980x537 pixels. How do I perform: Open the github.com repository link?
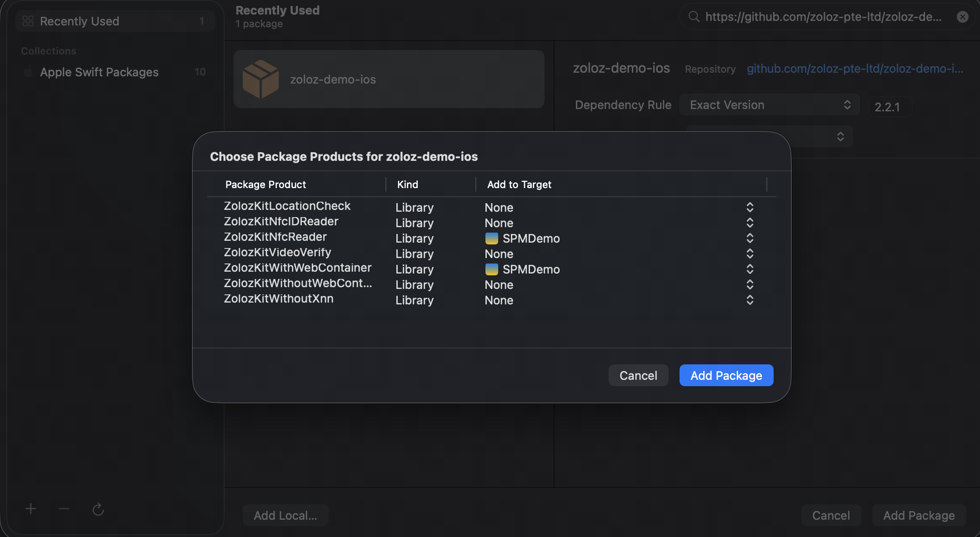(855, 69)
